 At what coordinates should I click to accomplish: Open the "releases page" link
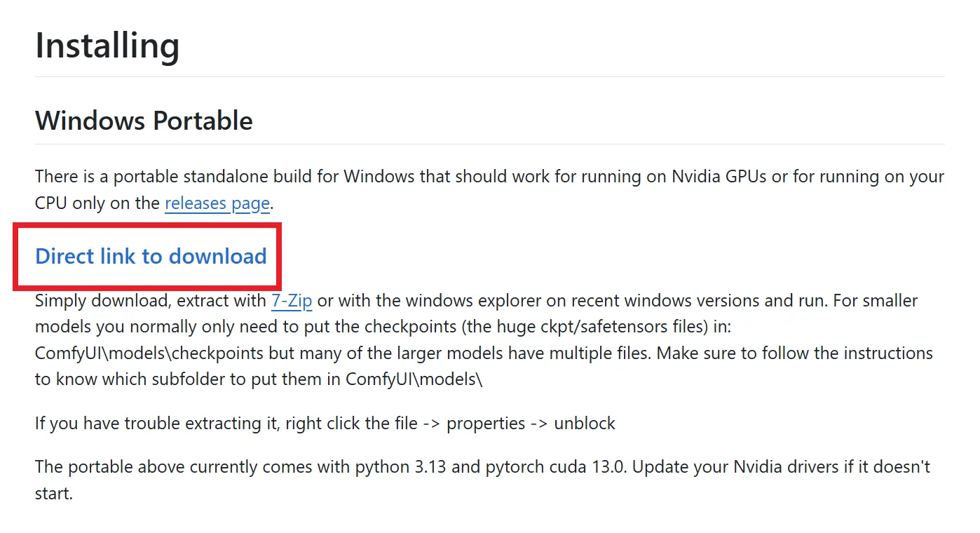(217, 203)
